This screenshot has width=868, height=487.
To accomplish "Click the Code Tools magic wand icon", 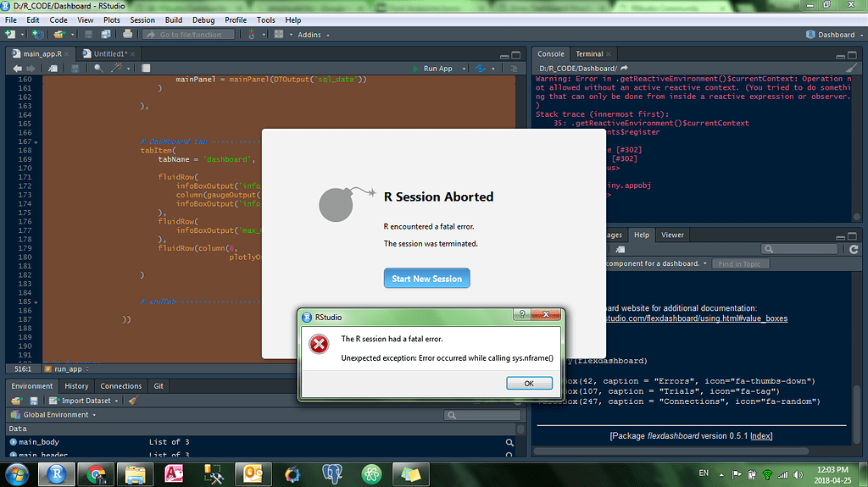I will (116, 68).
